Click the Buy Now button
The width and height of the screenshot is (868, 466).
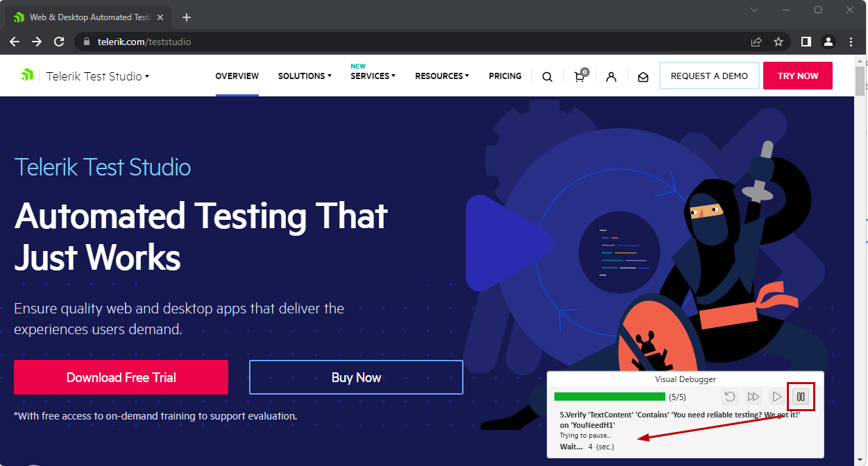pos(356,377)
